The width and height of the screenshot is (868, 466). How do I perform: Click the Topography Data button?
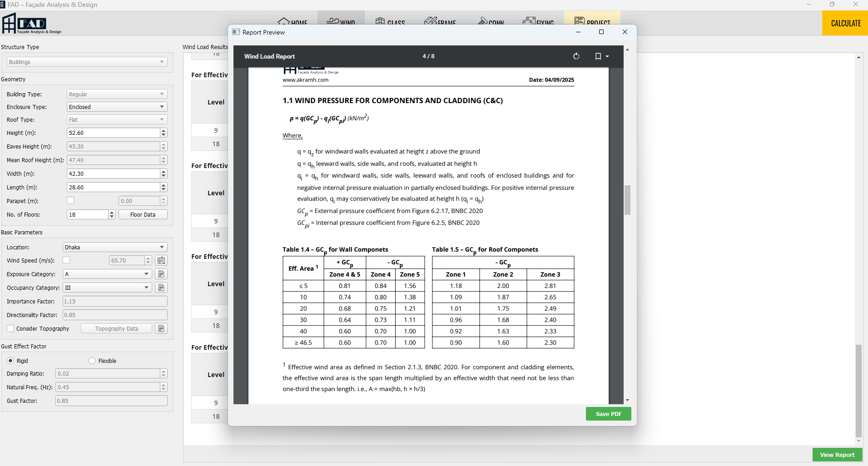116,328
